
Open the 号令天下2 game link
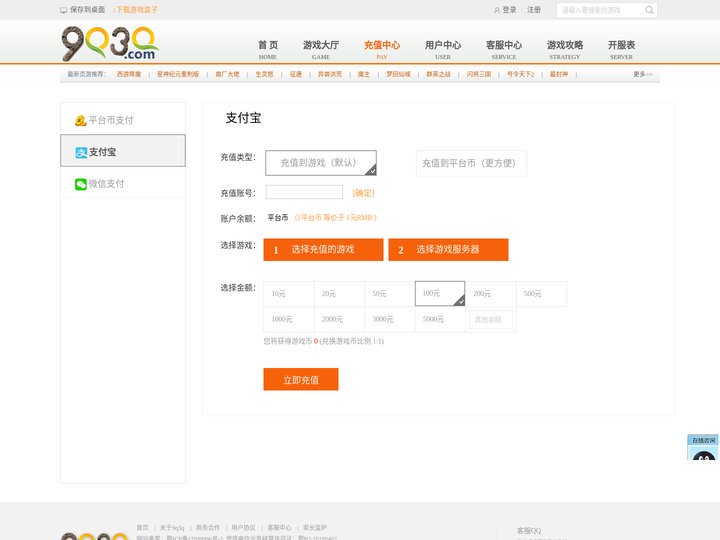(x=521, y=74)
